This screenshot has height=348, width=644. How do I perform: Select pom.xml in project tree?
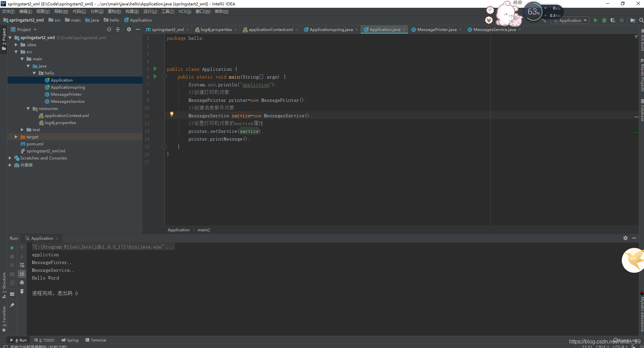[x=35, y=144]
